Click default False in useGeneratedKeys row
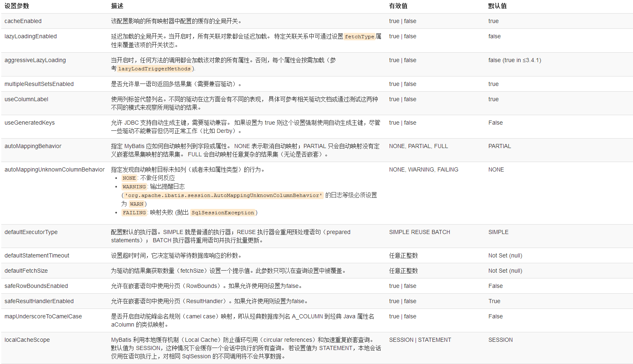This screenshot has height=364, width=633. 495,123
